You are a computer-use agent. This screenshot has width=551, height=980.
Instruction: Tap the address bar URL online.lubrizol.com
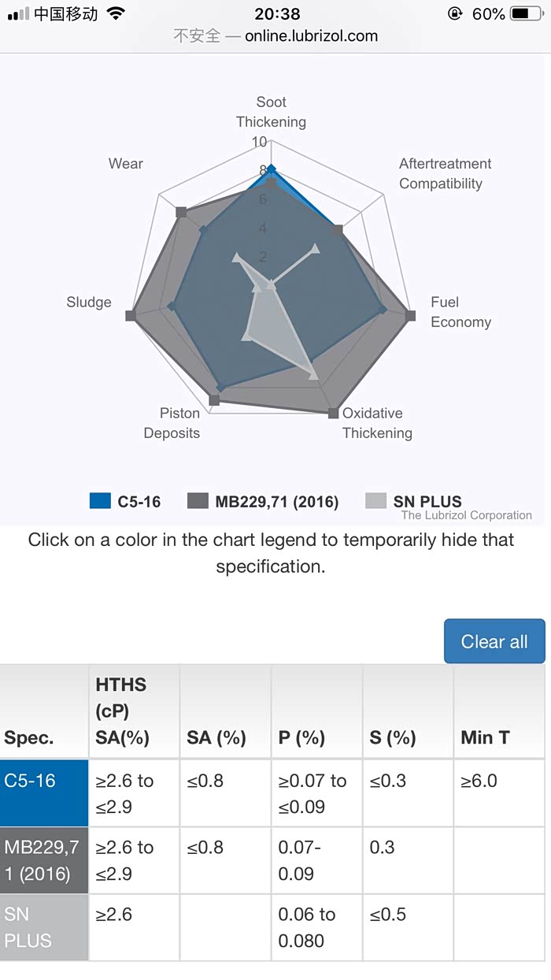click(311, 36)
